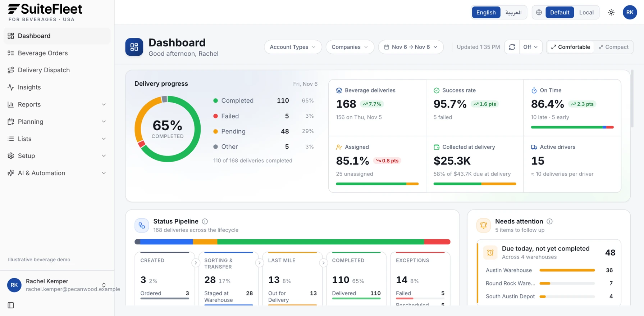Go to Delivery Dispatch page
The height and width of the screenshot is (316, 644).
coord(57,70)
